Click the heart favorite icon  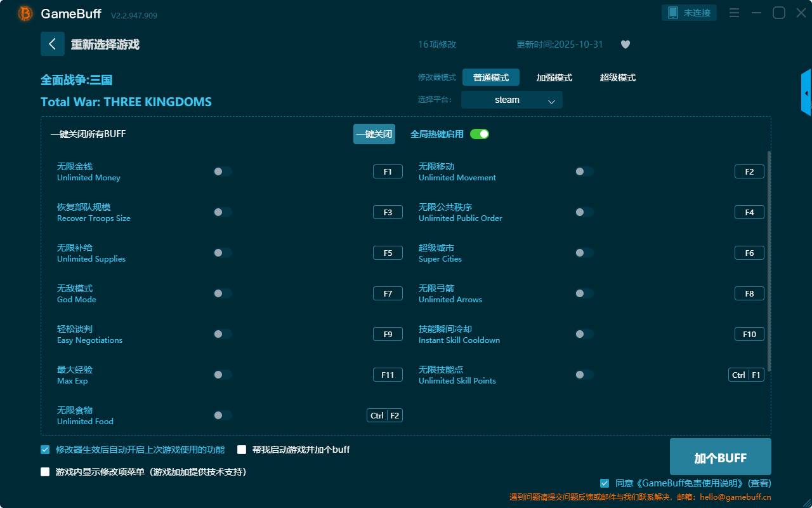625,44
